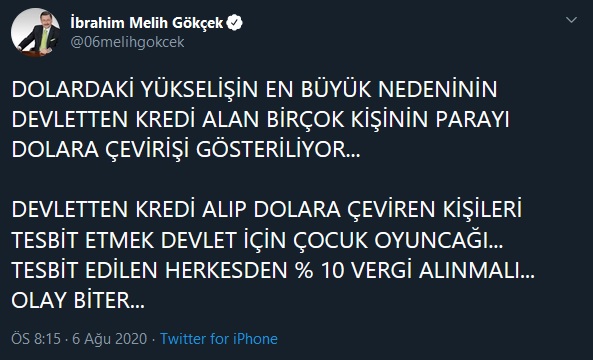This screenshot has height=360, width=593.
Task: Open the display name İbrahim Melih Gökçek
Action: pos(147,23)
